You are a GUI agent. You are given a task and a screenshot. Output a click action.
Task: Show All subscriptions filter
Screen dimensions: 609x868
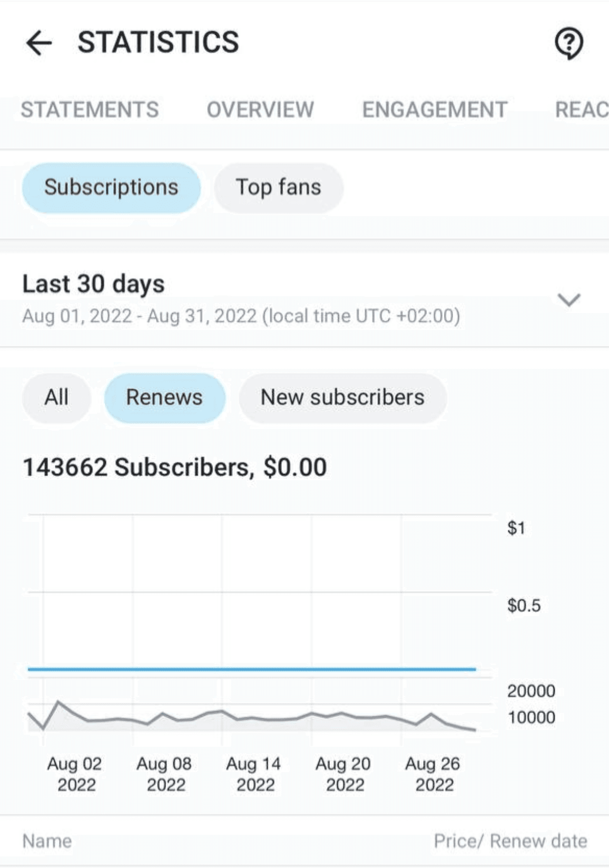coord(56,397)
